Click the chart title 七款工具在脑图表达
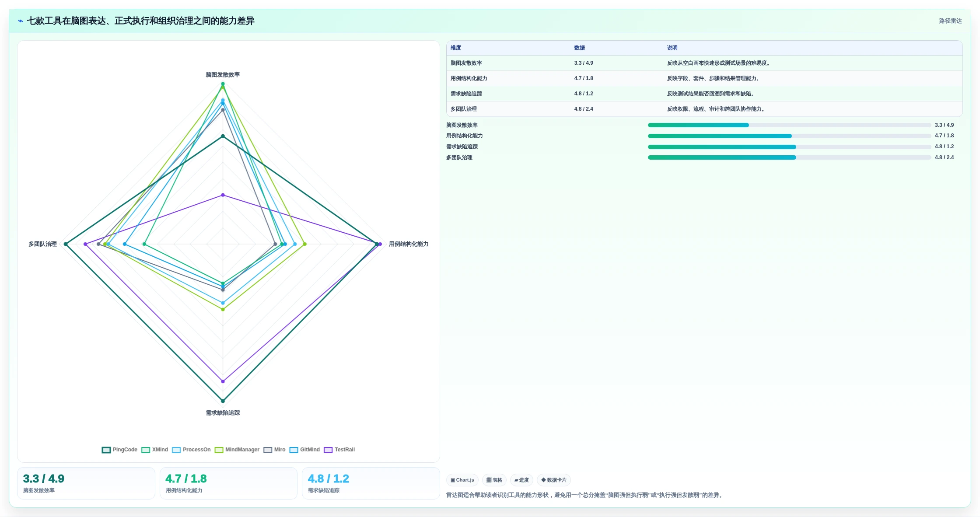The image size is (980, 517). [x=140, y=21]
